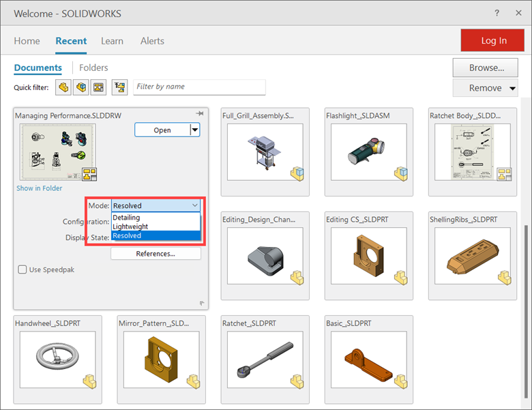
Task: Open the Basic_SLDPRT orange part thumbnail
Action: click(x=369, y=360)
